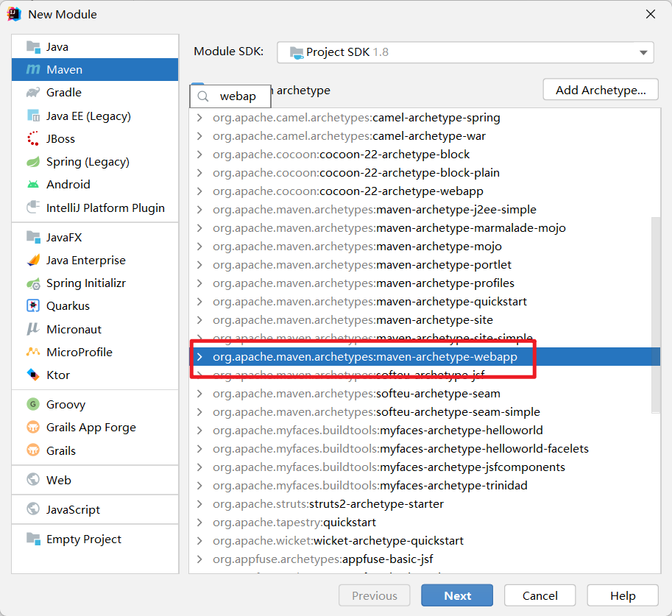Click the archetype search field

click(x=230, y=96)
